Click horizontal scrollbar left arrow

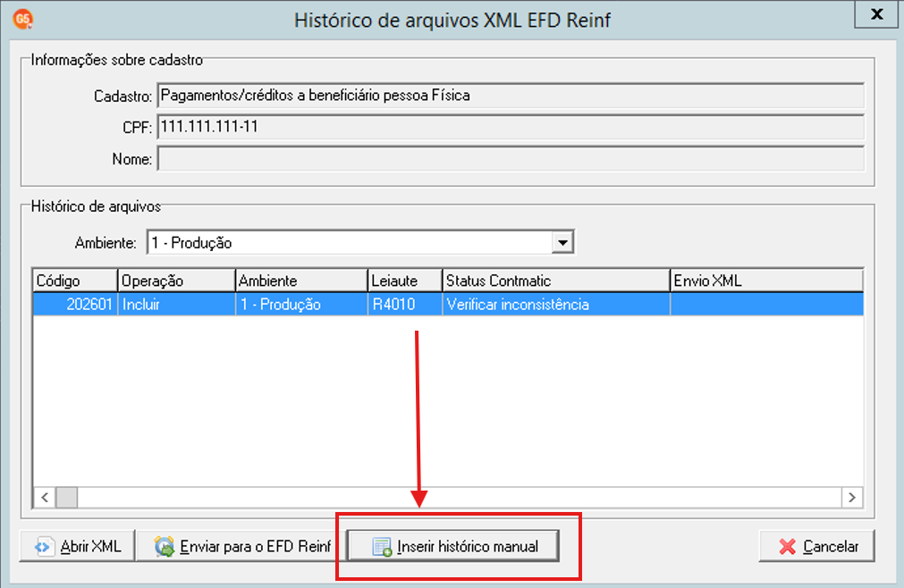45,498
